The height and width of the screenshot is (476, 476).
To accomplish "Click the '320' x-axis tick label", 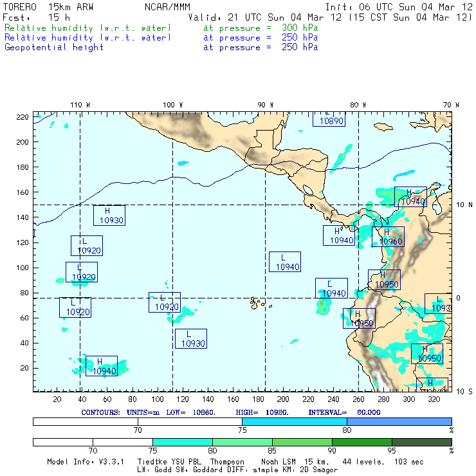I will point(434,399).
